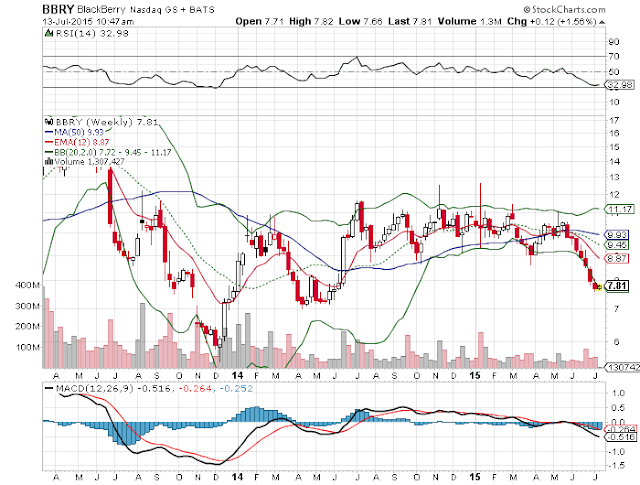This screenshot has height=485, width=640.
Task: Click the MACD signal -0.264 value tag
Action: coord(620,429)
